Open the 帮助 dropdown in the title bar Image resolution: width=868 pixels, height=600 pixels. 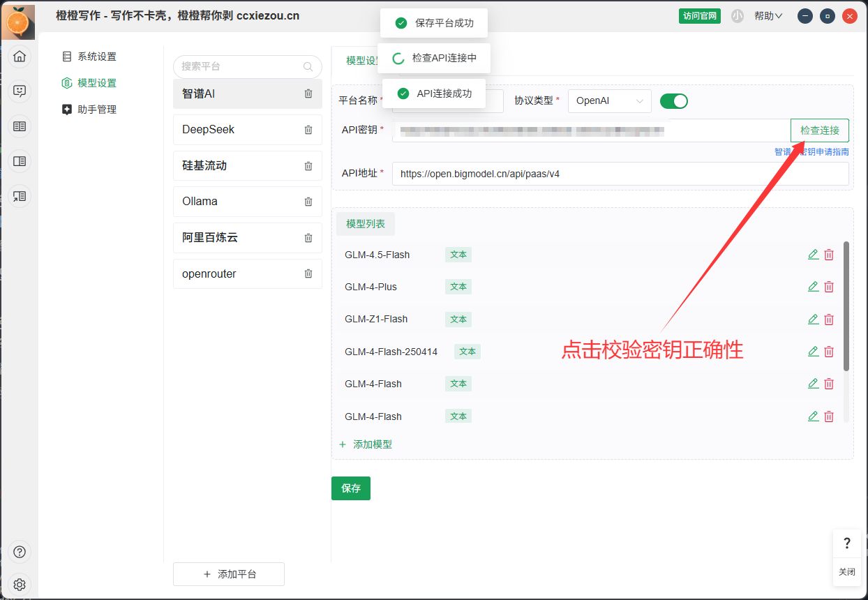(x=768, y=15)
